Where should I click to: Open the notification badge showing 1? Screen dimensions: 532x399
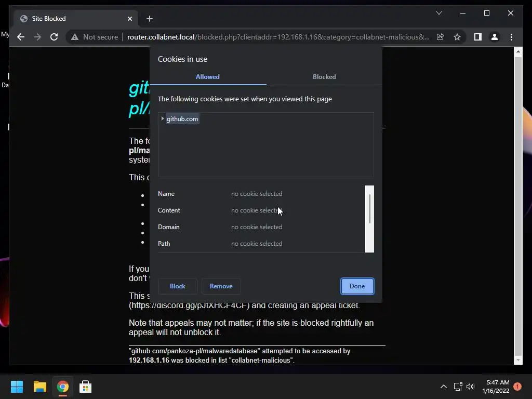tap(517, 387)
